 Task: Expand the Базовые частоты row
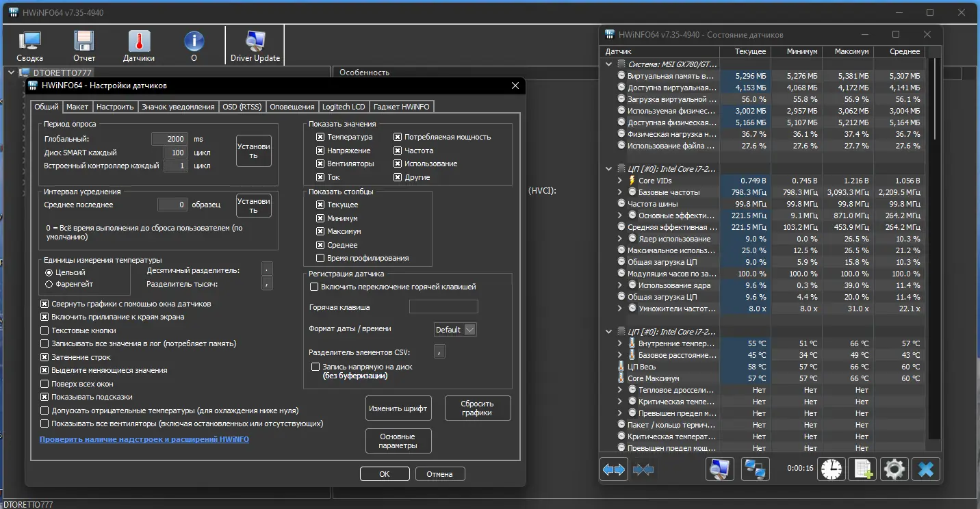(620, 192)
